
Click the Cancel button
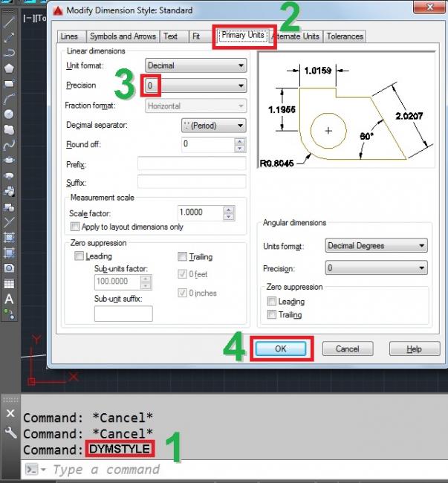[x=347, y=349]
